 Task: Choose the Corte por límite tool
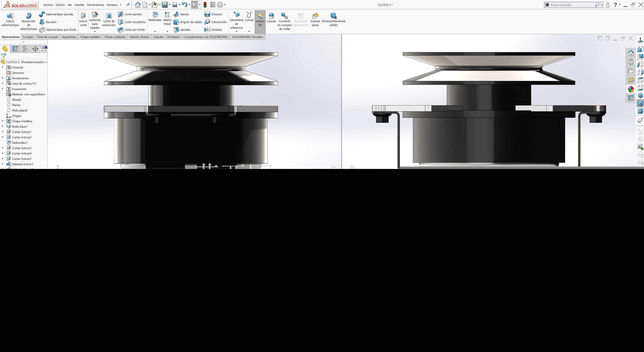(131, 30)
